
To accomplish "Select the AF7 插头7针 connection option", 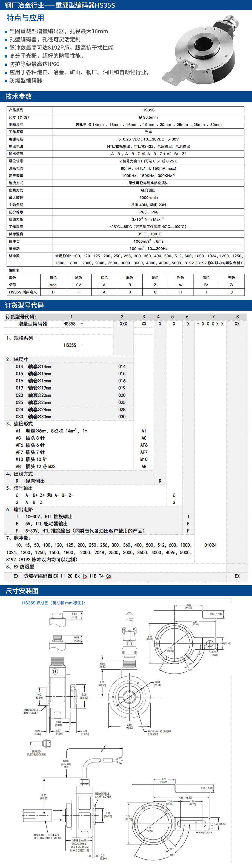I will tap(30, 452).
